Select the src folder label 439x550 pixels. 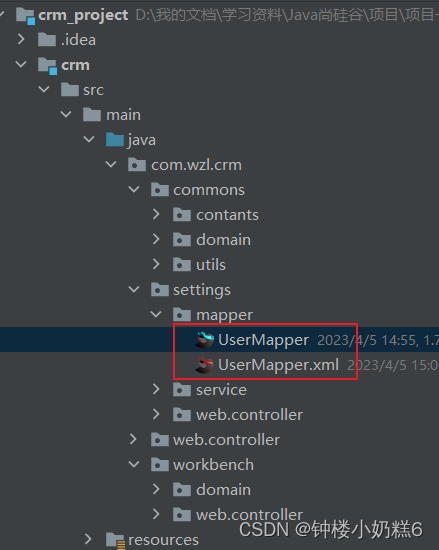tap(93, 90)
